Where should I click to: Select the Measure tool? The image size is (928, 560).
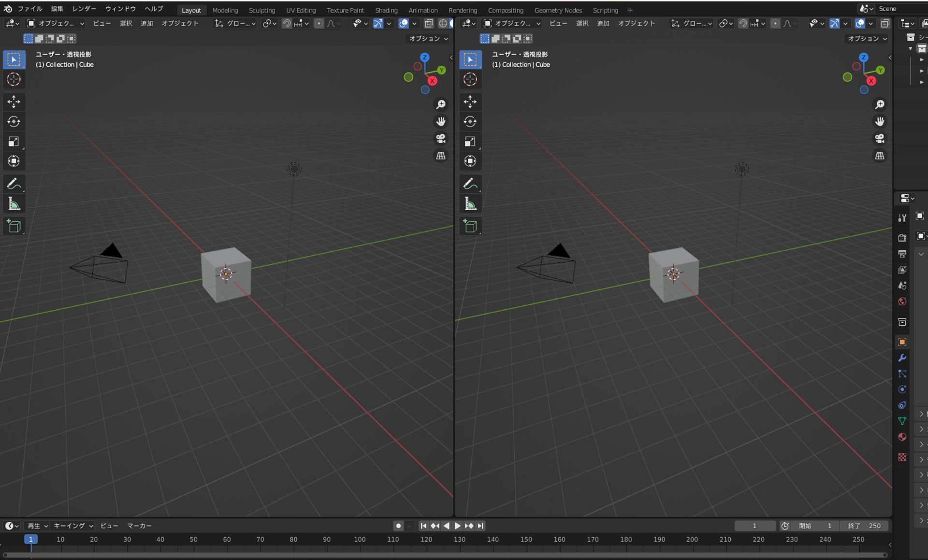(x=14, y=203)
